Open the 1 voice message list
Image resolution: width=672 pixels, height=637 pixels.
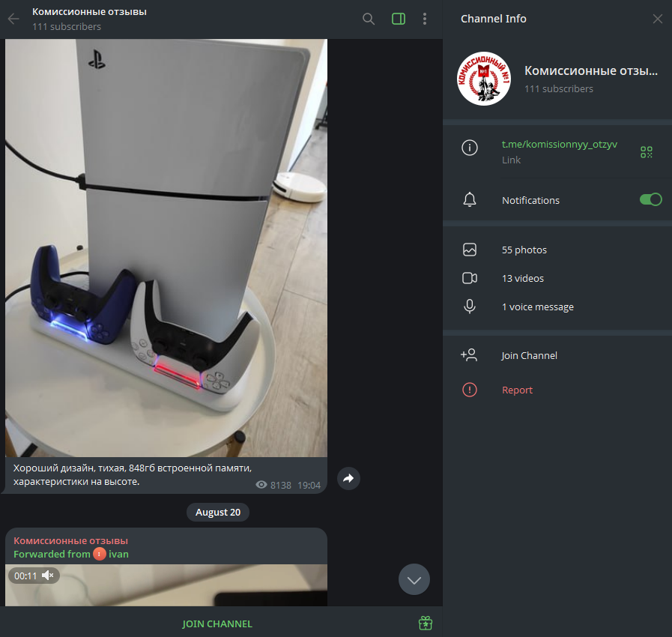(x=537, y=307)
